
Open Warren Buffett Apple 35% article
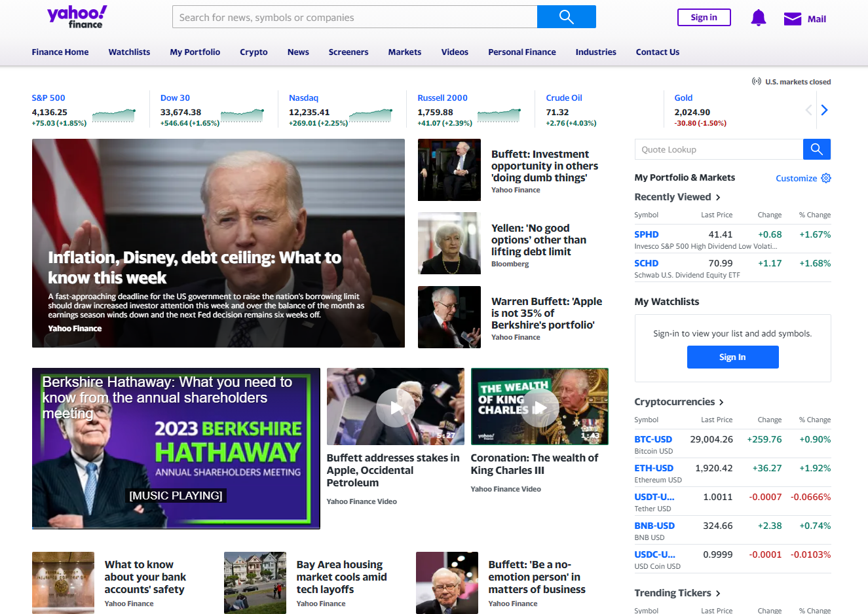click(x=546, y=314)
